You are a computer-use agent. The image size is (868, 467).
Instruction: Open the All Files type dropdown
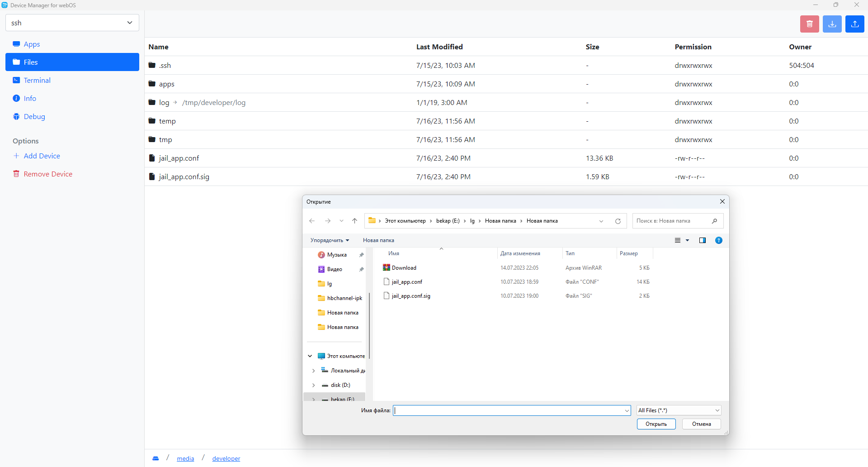click(678, 410)
